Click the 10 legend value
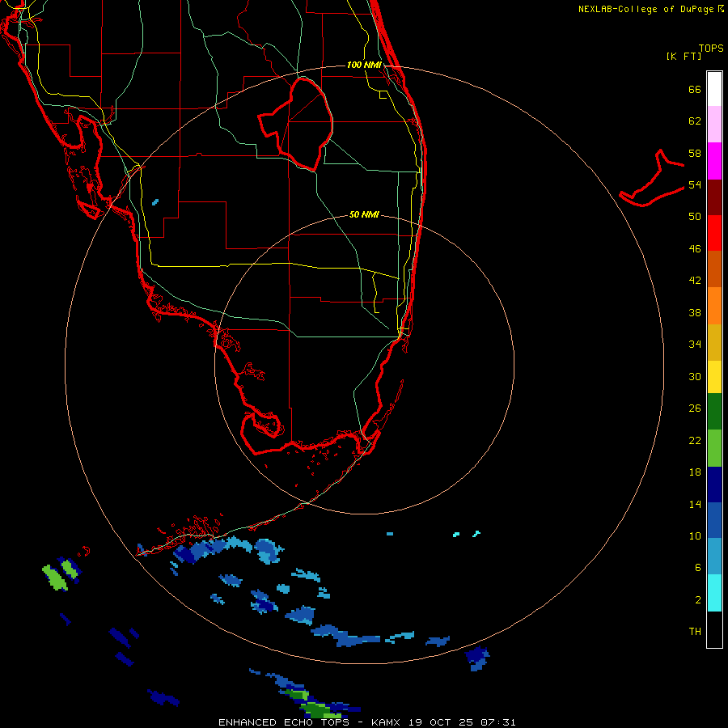728x728 pixels. point(695,536)
